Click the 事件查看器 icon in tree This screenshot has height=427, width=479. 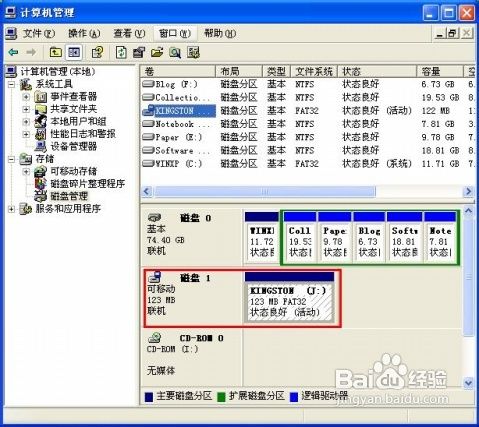[41, 97]
